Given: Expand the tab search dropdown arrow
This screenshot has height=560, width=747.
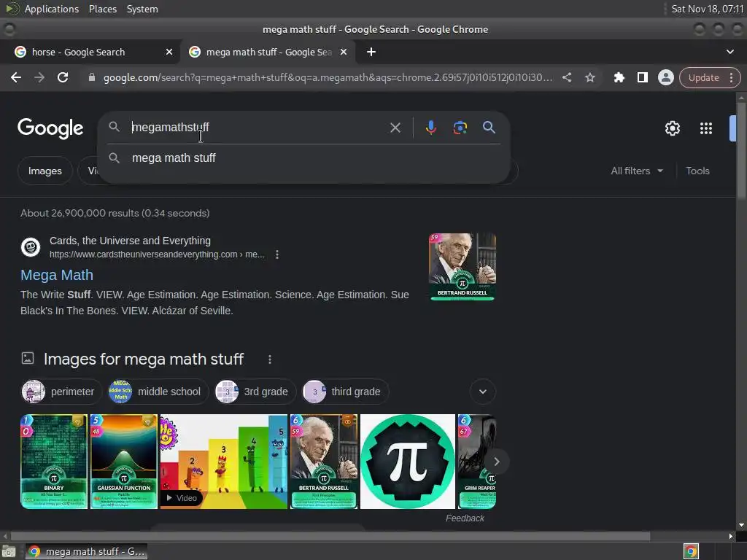Looking at the screenshot, I should [729, 52].
